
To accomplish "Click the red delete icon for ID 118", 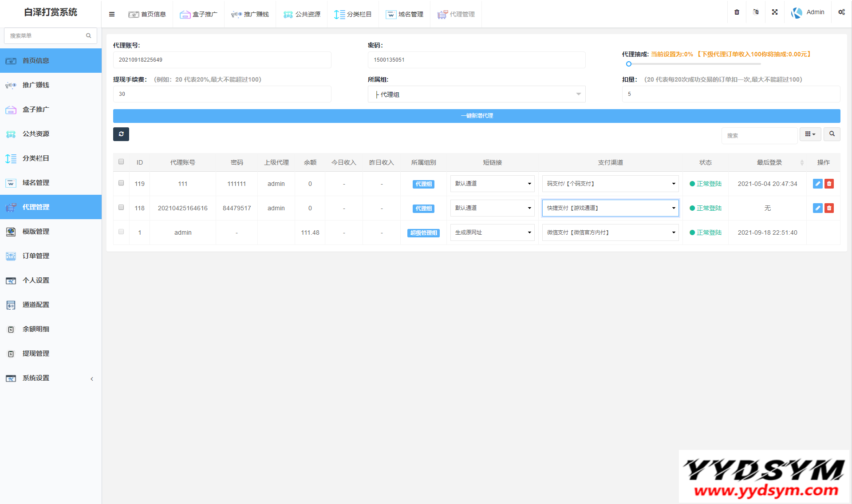I will (x=829, y=208).
